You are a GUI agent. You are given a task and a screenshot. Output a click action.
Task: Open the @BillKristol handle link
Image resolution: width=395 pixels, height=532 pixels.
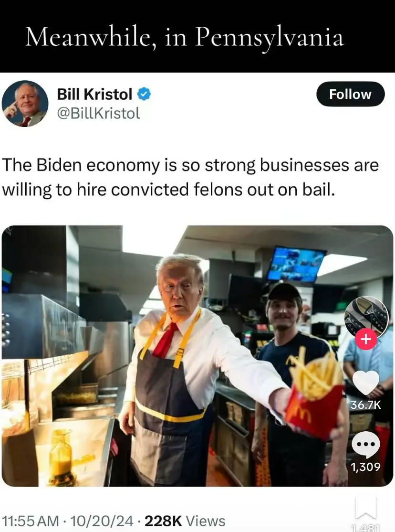click(x=98, y=113)
